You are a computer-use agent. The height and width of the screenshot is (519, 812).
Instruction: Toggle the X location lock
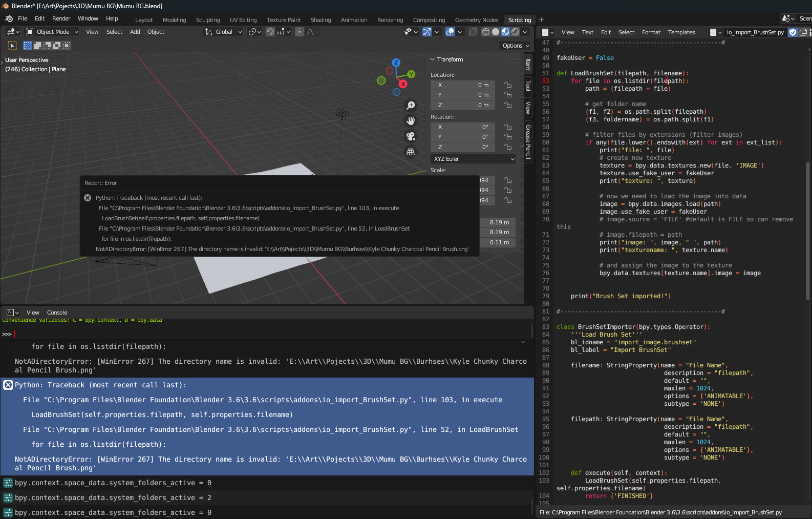(508, 85)
